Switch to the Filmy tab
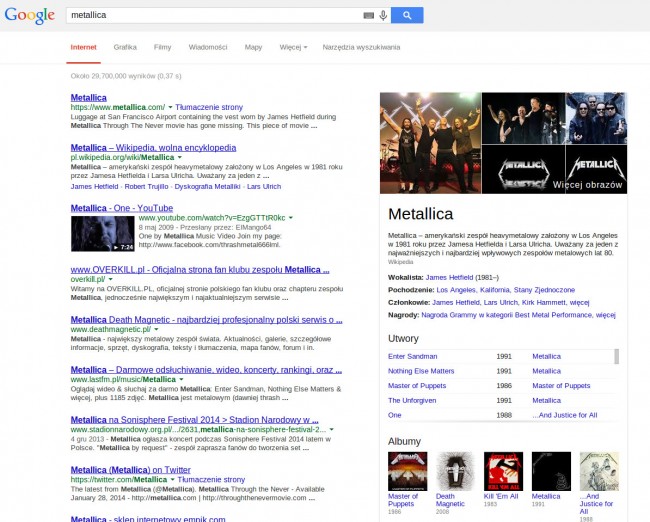 tap(162, 47)
